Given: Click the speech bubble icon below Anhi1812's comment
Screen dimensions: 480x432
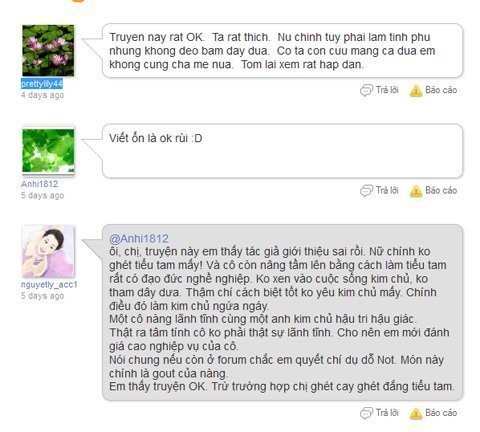Looking at the screenshot, I should (x=366, y=191).
